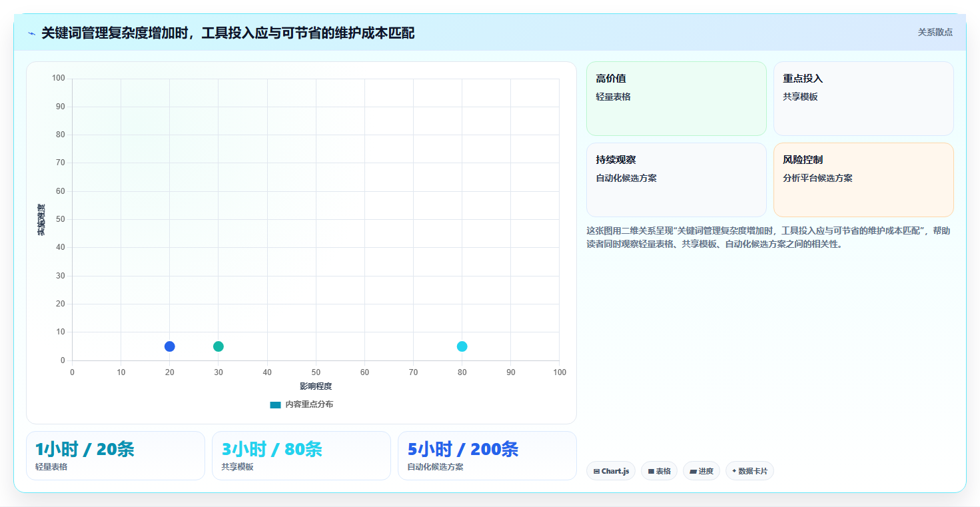Click the 实施难度 y-axis title
The width and height of the screenshot is (980, 507).
coord(41,220)
